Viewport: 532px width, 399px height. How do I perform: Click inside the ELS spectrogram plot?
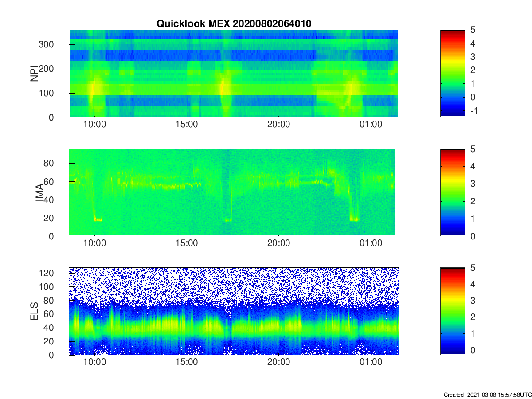click(234, 311)
